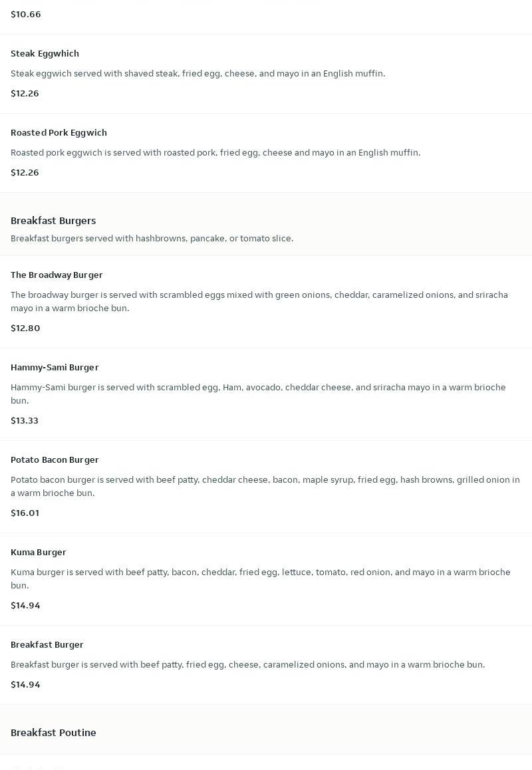Click the $13.33 Hammy-Sami price
Image resolution: width=532 pixels, height=770 pixels.
tap(25, 420)
